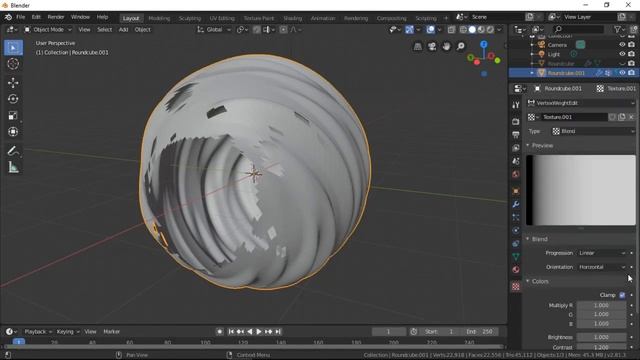Click the Contrast value slider

pyautogui.click(x=601, y=347)
